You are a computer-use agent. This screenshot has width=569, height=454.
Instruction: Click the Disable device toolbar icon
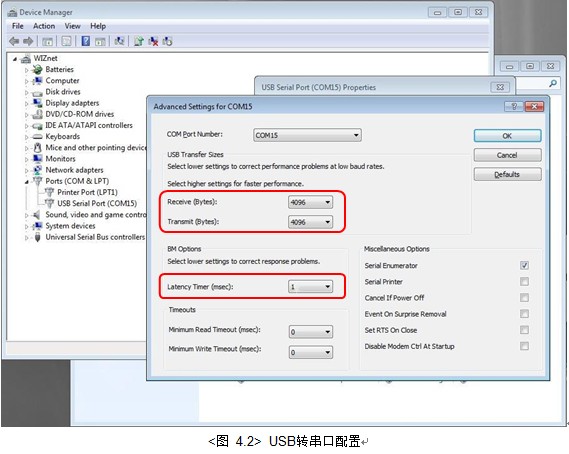pos(167,41)
